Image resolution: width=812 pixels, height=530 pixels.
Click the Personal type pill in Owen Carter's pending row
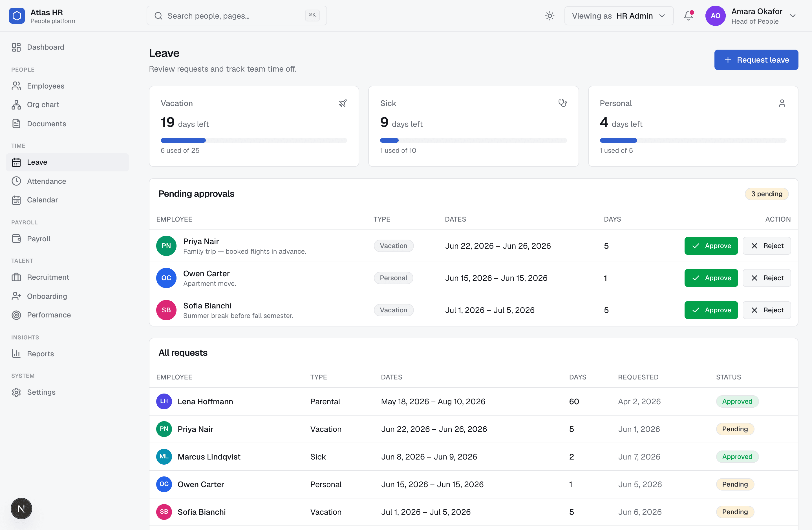(x=393, y=278)
